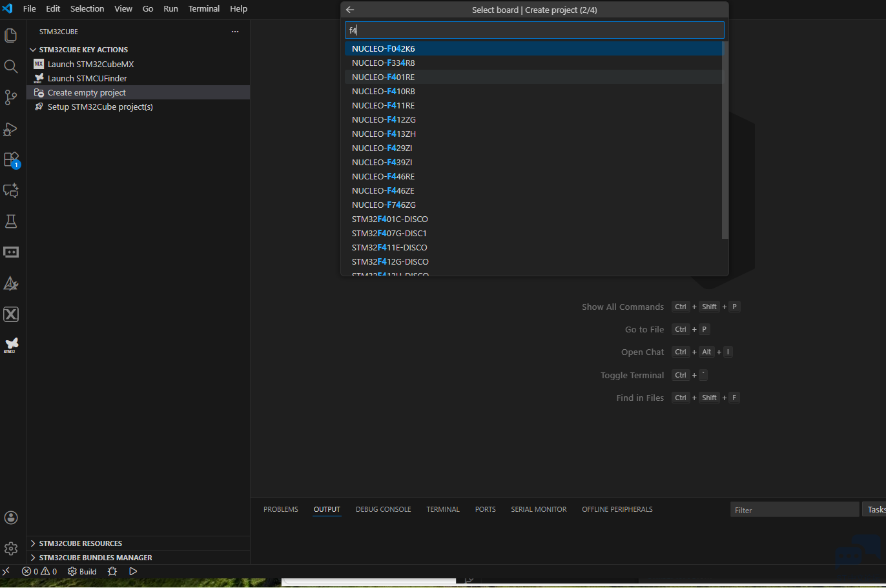
Task: Click the board list scrollbar
Action: tap(725, 140)
